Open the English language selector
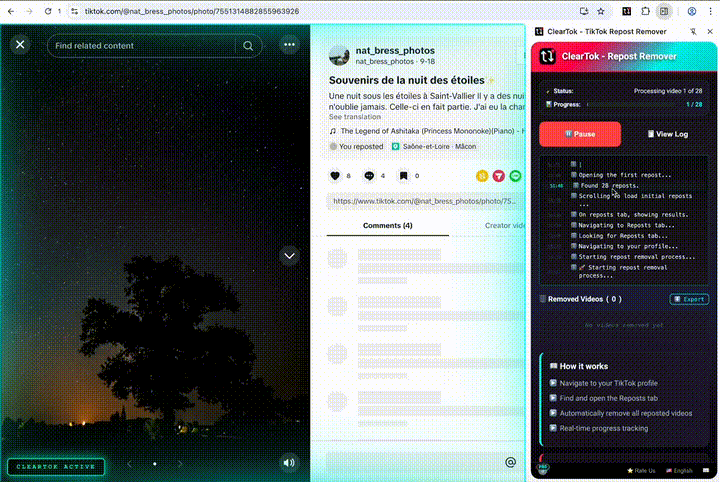This screenshot has width=720, height=482. 679,471
